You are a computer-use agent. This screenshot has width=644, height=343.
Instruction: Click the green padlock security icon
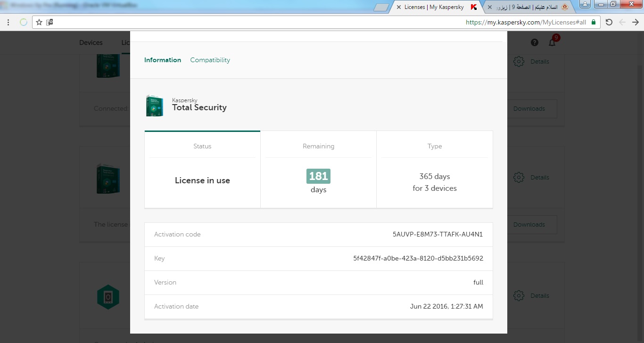593,22
